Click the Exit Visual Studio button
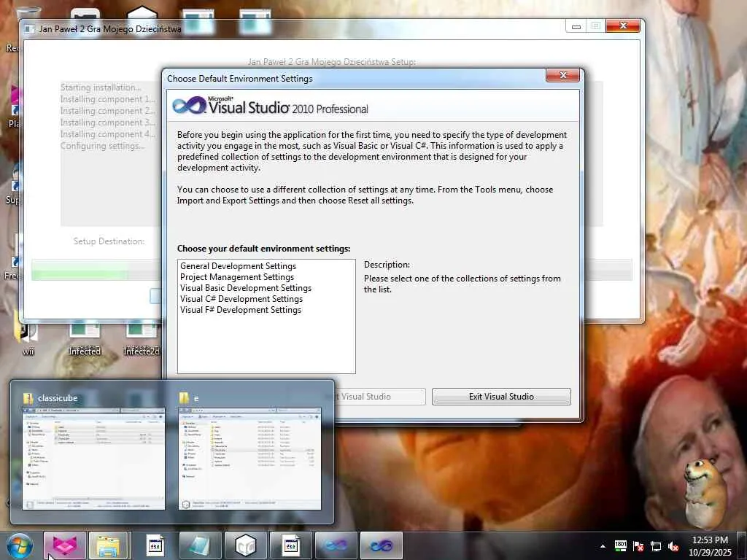The image size is (747, 560). coord(501,397)
